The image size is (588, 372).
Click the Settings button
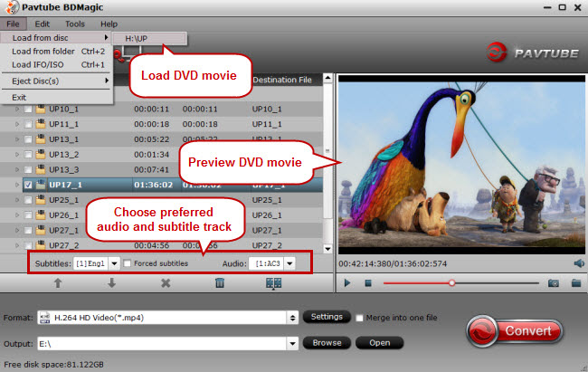(327, 317)
